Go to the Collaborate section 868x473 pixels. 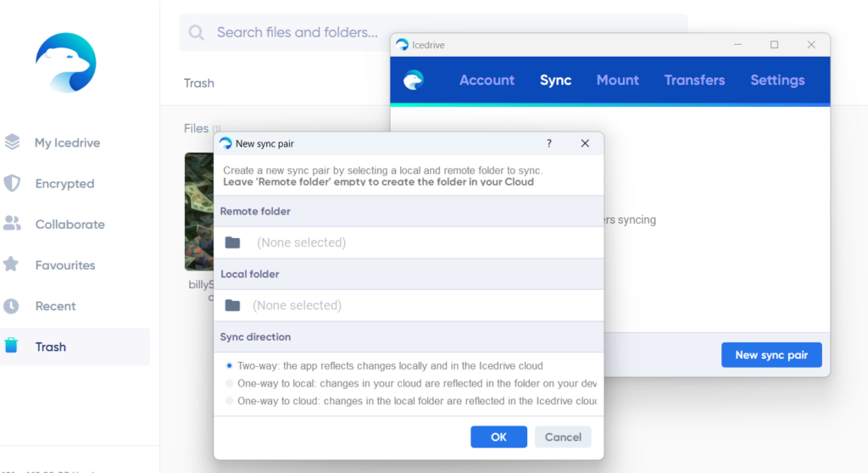coord(70,225)
